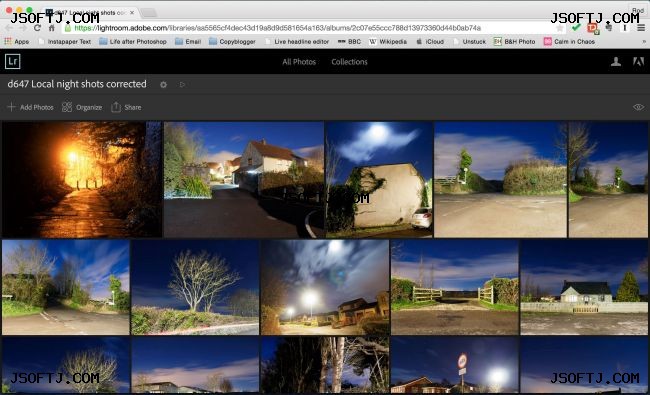Go back with browser back arrow
650x395 pixels.
pyautogui.click(x=9, y=28)
